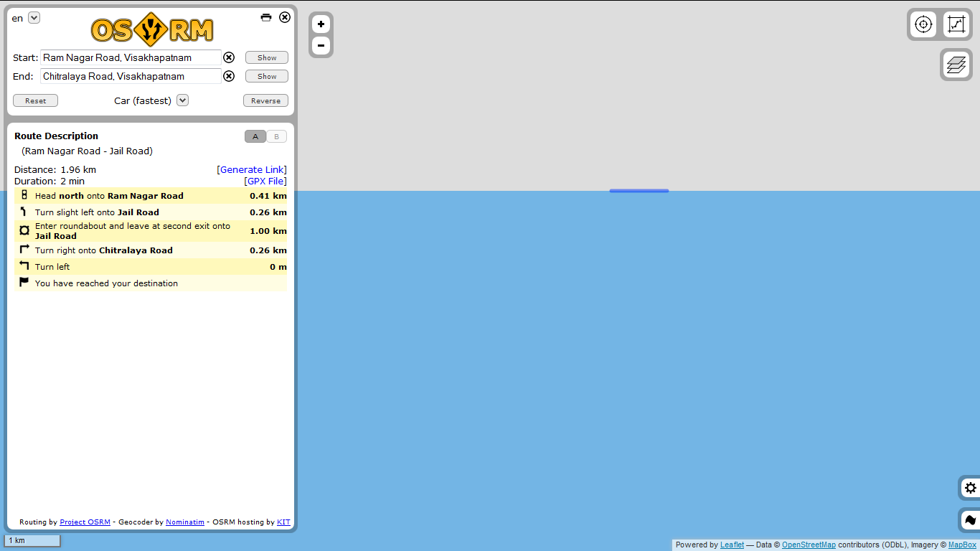Open the Car (fastest) profile dropdown
Screen dimensions: 980x551
[x=182, y=100]
